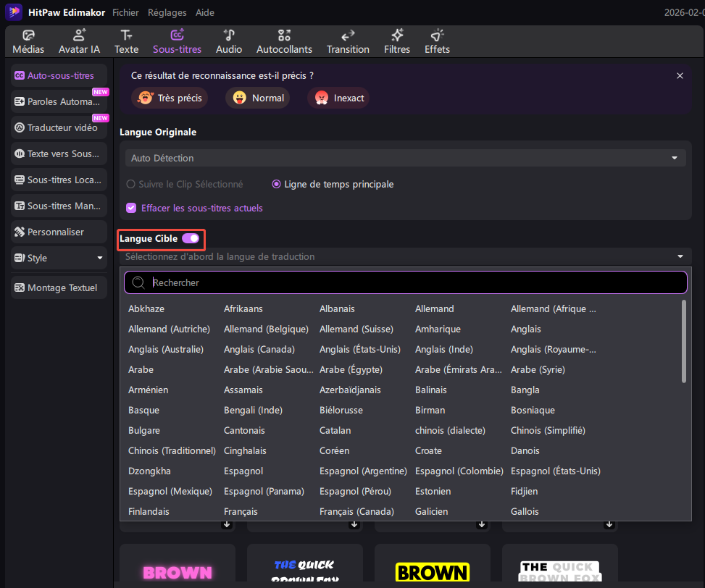Select Ligne de temps principale radio button
Image resolution: width=705 pixels, height=588 pixels.
point(276,185)
